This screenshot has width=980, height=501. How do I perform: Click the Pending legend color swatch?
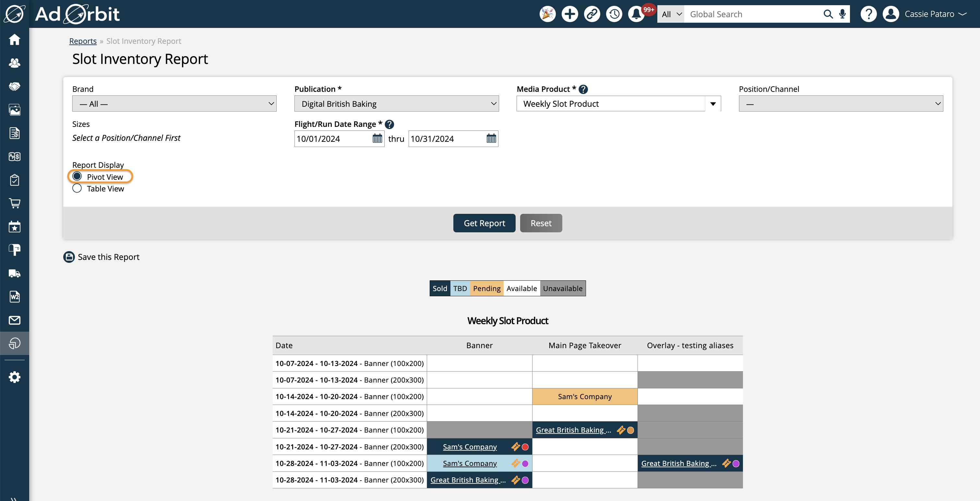point(486,288)
